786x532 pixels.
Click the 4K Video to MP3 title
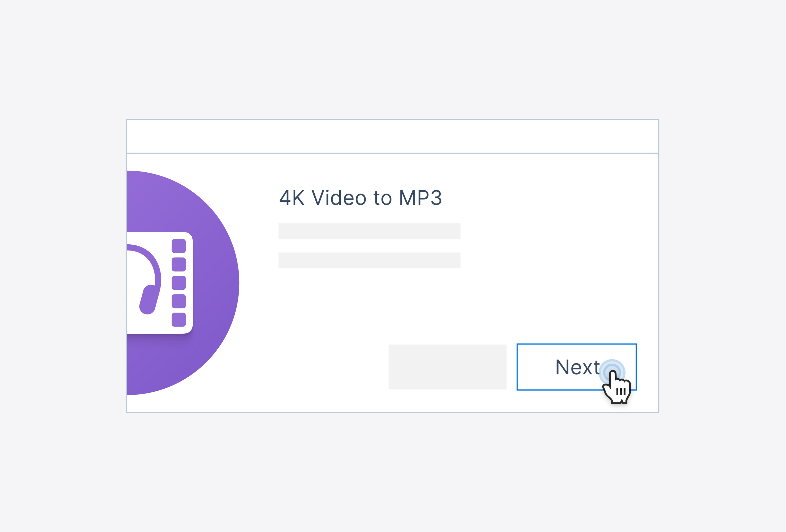(x=360, y=198)
